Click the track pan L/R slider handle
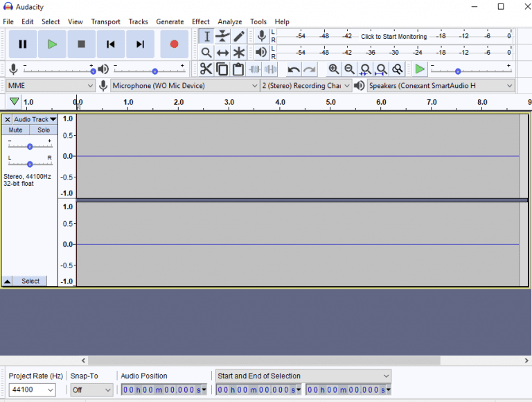Viewport: 532px width, 402px height. [30, 164]
